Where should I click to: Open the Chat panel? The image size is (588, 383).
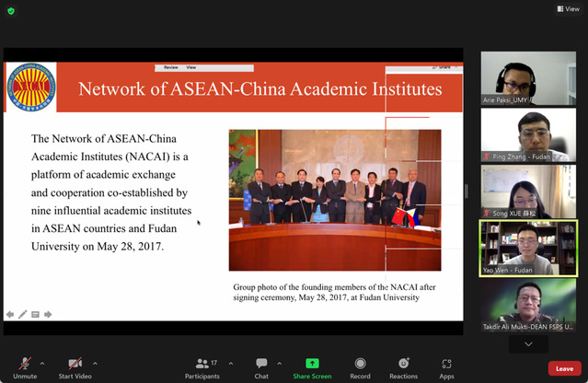(261, 368)
